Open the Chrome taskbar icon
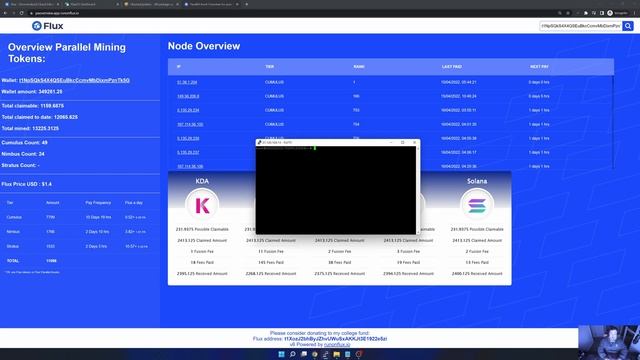This screenshot has height=360, width=640. (x=314, y=354)
